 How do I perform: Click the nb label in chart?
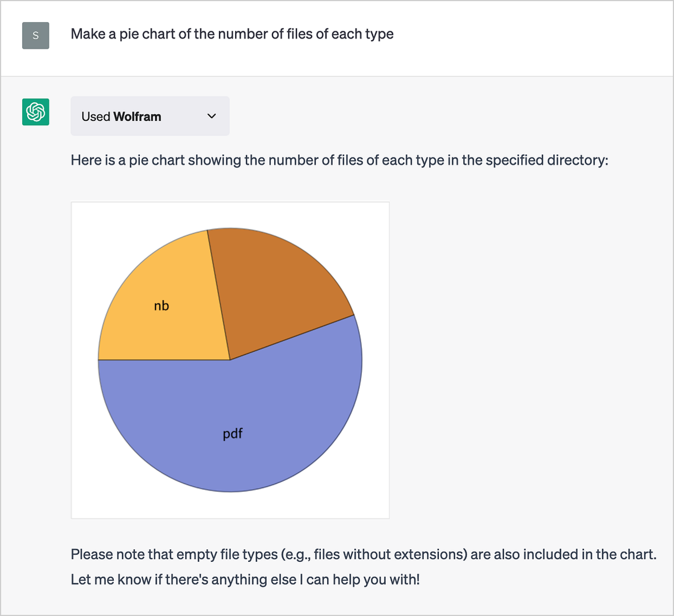161,306
